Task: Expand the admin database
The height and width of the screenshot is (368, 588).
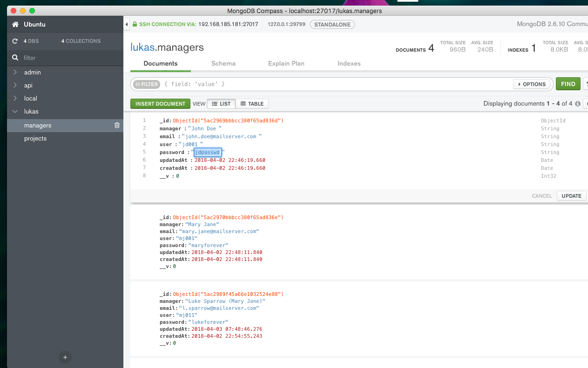Action: click(x=15, y=72)
